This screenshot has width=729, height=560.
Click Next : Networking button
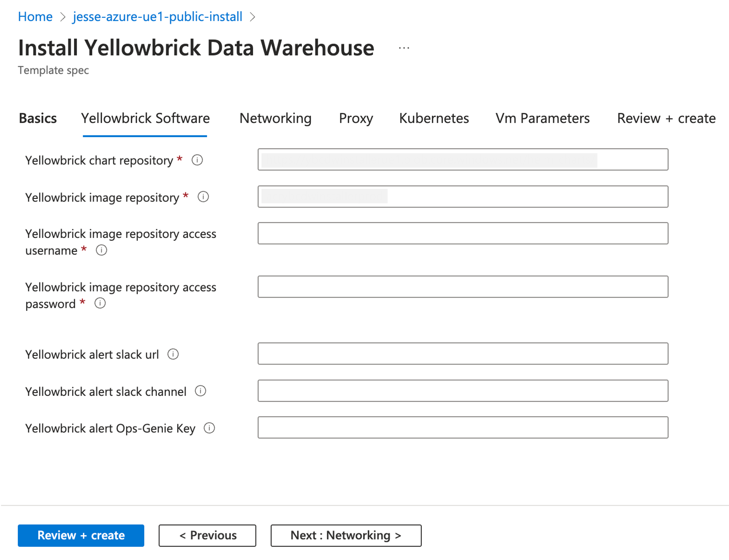[346, 535]
